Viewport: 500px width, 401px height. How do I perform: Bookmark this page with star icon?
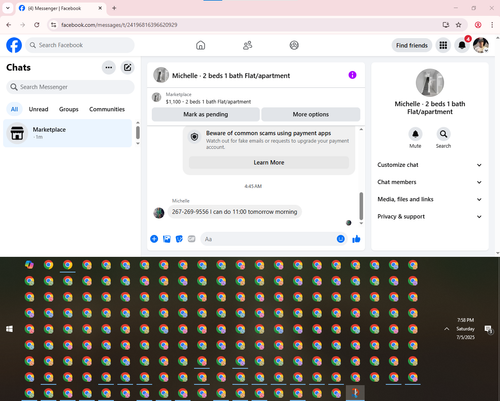click(x=459, y=25)
